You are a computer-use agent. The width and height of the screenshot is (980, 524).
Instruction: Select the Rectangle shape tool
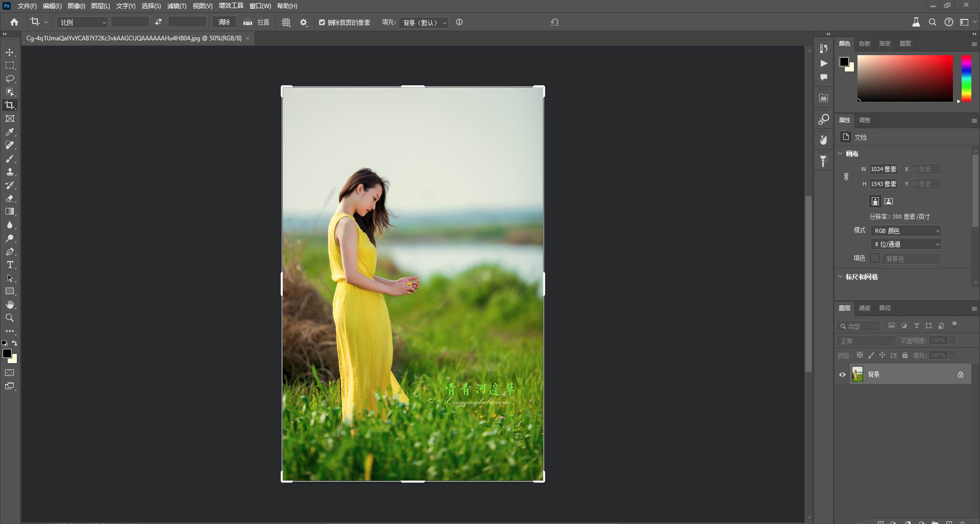10,292
